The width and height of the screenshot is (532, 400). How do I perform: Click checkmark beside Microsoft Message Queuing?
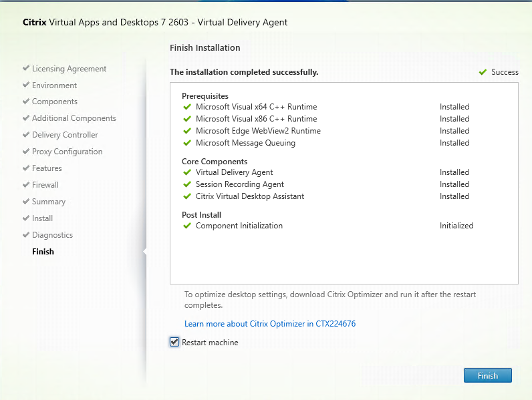tap(187, 143)
